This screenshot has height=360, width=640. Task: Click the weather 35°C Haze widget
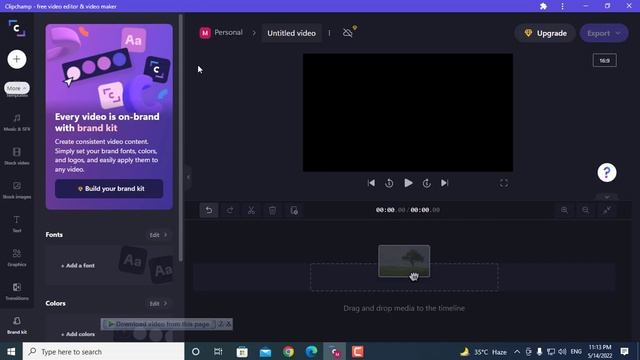[x=484, y=351]
